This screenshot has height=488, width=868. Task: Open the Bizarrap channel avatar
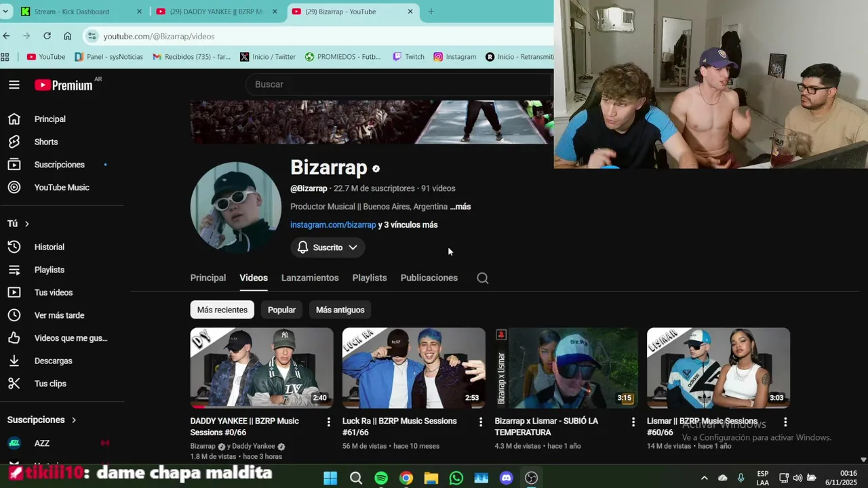click(x=235, y=207)
